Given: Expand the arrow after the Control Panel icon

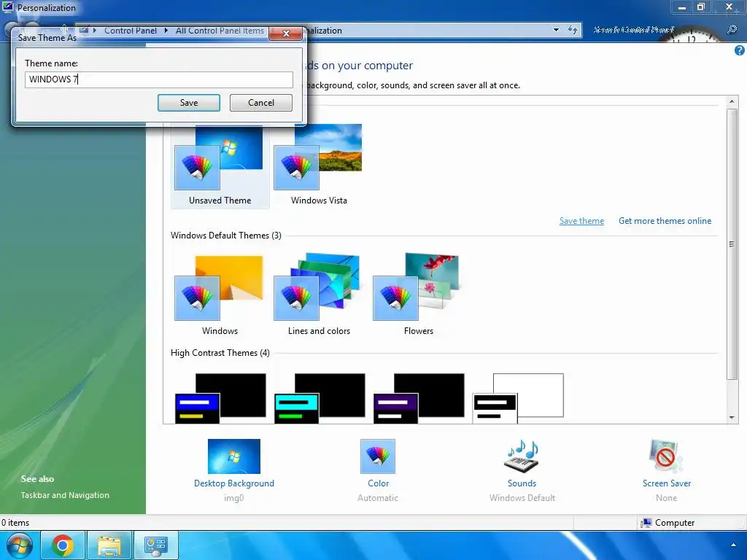Looking at the screenshot, I should coord(95,31).
